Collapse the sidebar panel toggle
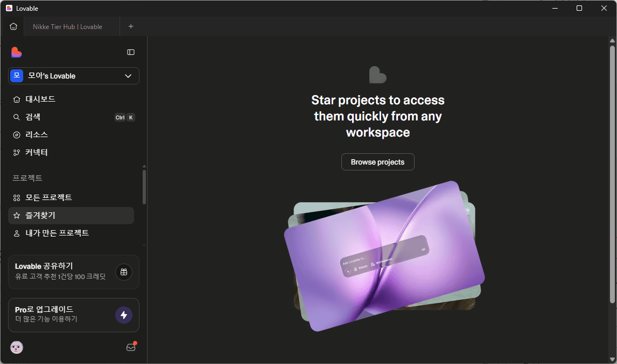The width and height of the screenshot is (617, 364). click(x=131, y=52)
